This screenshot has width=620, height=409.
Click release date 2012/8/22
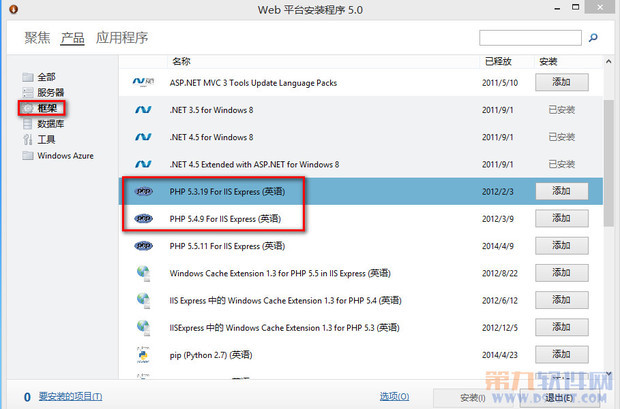point(499,273)
